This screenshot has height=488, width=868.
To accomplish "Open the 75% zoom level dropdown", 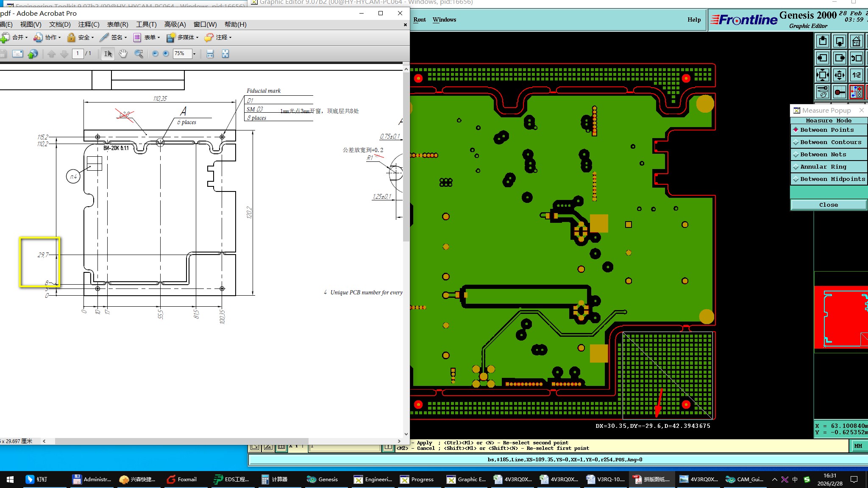I will [x=194, y=54].
